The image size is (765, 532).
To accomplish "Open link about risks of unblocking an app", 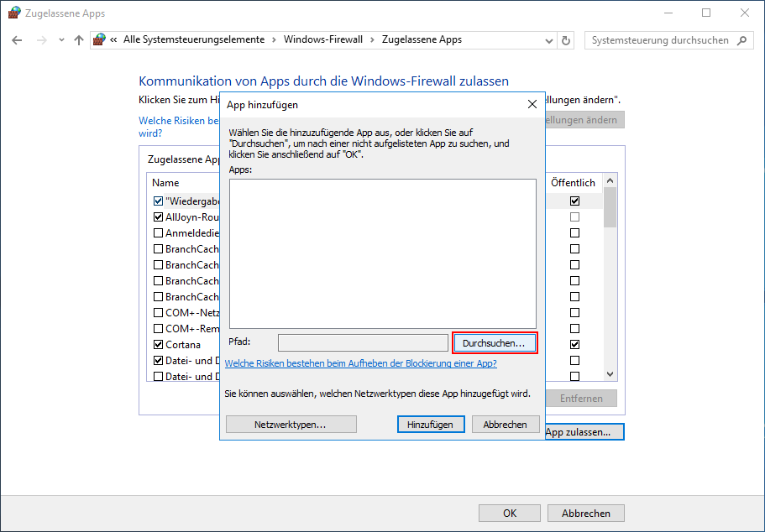I will point(361,363).
